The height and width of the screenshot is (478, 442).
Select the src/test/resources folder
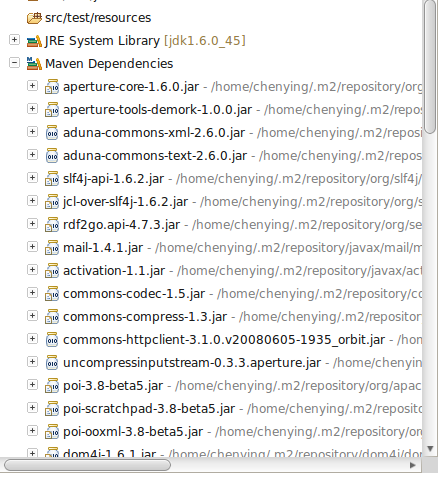[98, 18]
